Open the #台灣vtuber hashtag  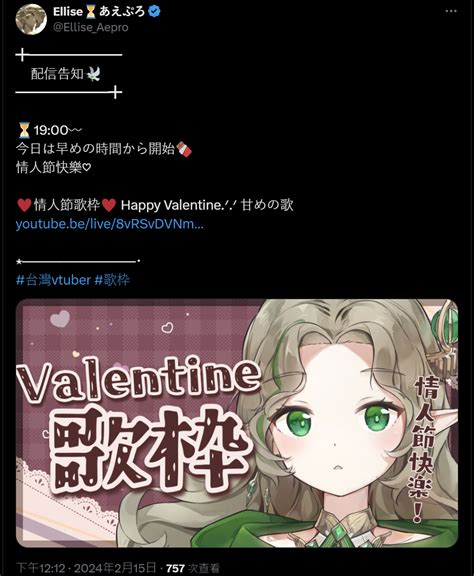coord(53,280)
